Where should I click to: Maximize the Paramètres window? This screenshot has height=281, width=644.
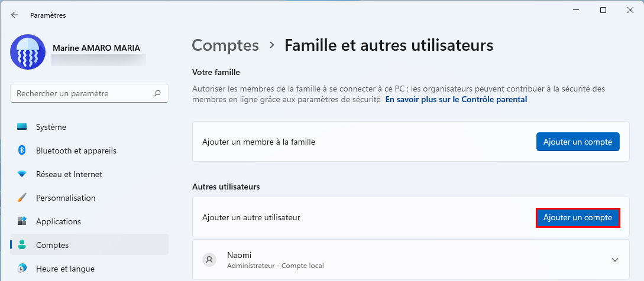point(603,11)
